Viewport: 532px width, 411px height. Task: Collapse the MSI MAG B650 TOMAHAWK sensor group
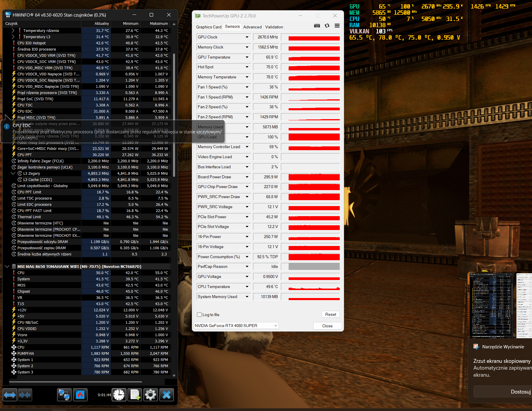(x=7, y=266)
